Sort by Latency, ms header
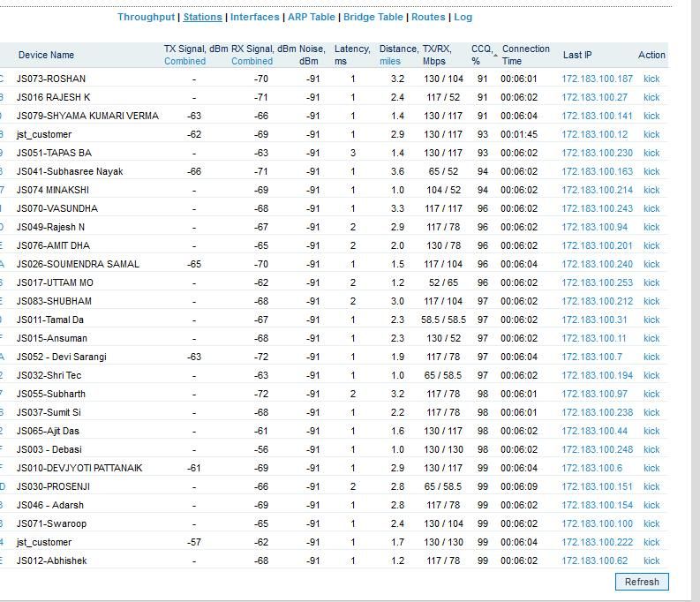Image resolution: width=700 pixels, height=602 pixels. pyautogui.click(x=352, y=55)
